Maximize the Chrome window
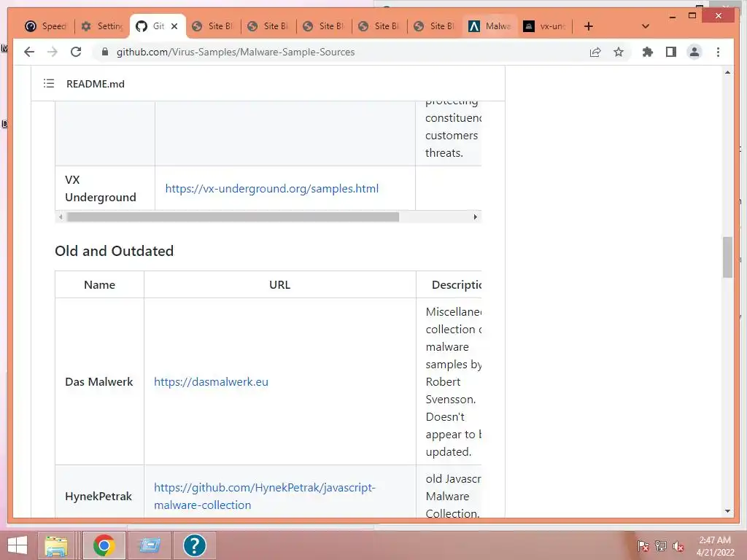The height and width of the screenshot is (560, 747). point(693,16)
